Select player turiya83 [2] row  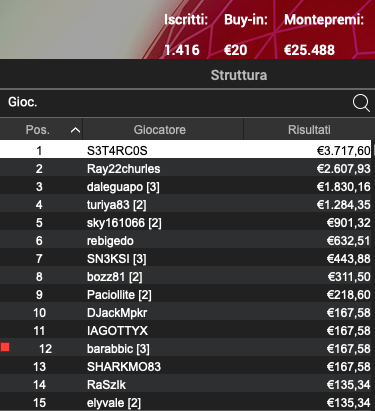coord(186,204)
